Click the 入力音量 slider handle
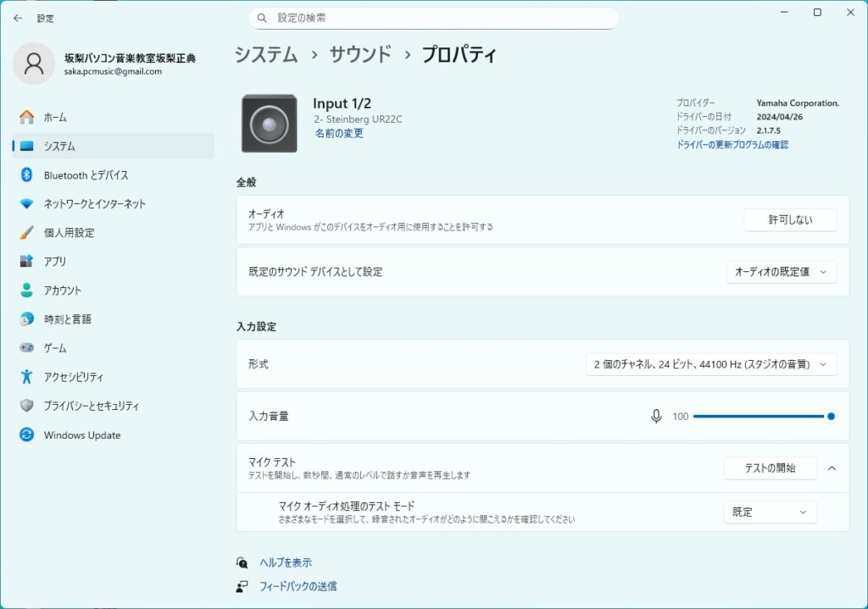The image size is (868, 609). pos(831,417)
